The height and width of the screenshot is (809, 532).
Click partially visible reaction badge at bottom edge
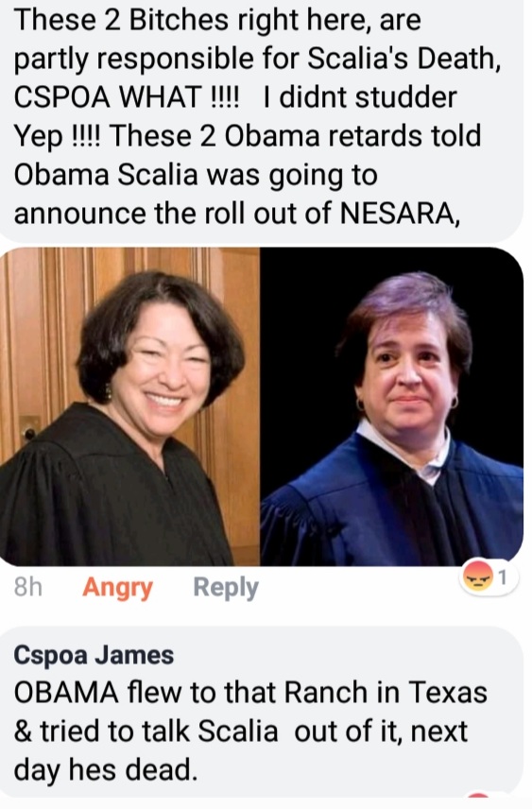click(x=477, y=795)
